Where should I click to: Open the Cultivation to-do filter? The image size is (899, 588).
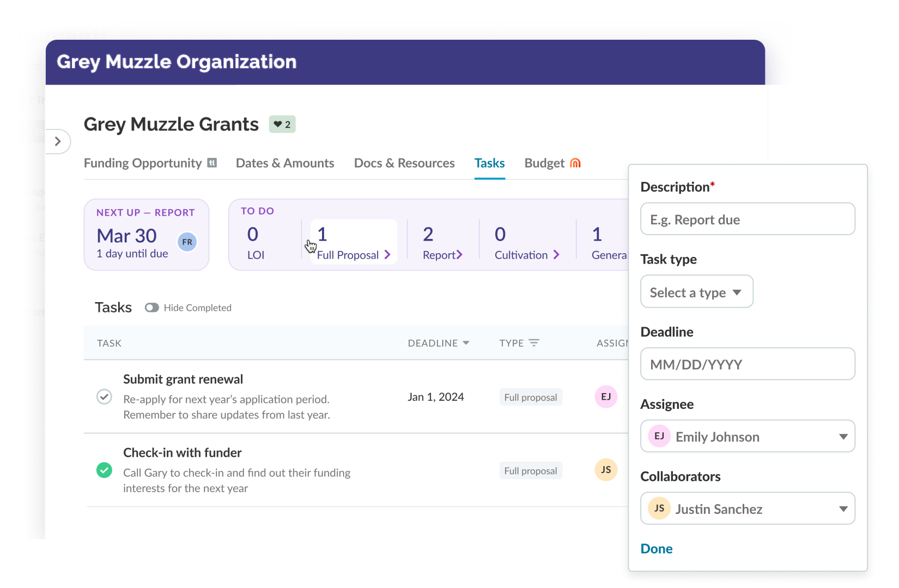(x=527, y=242)
